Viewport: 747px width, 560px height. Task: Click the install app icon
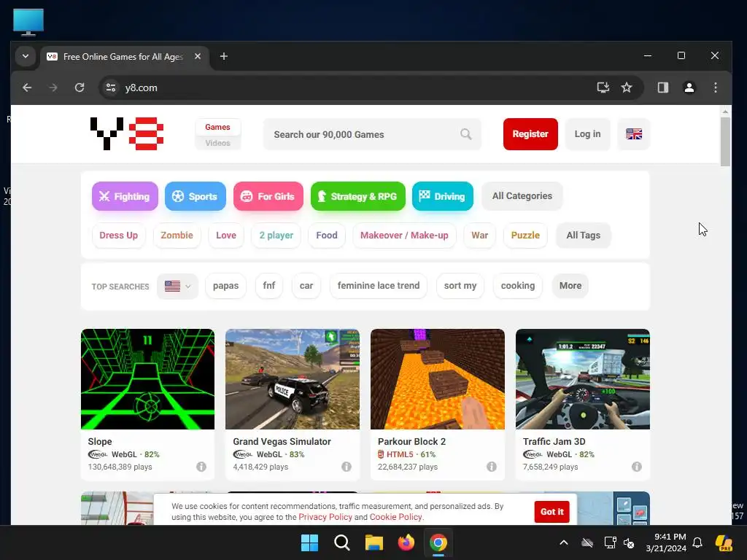point(603,87)
